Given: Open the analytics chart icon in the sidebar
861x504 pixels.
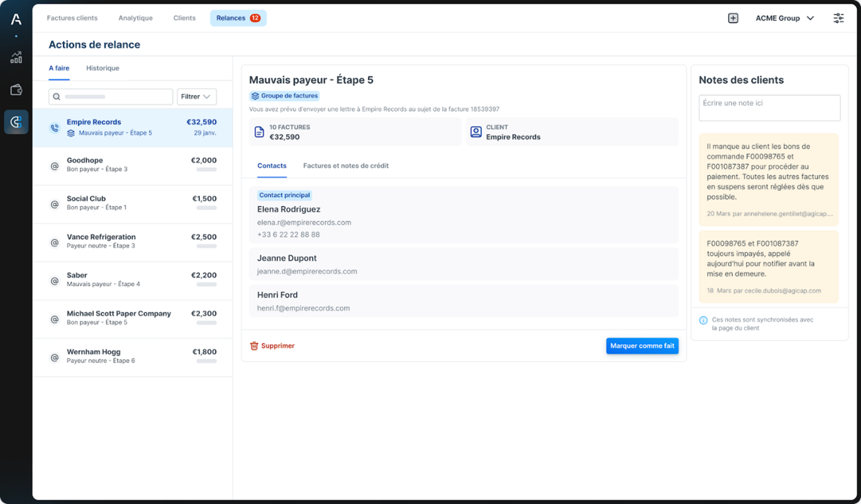Looking at the screenshot, I should point(16,57).
